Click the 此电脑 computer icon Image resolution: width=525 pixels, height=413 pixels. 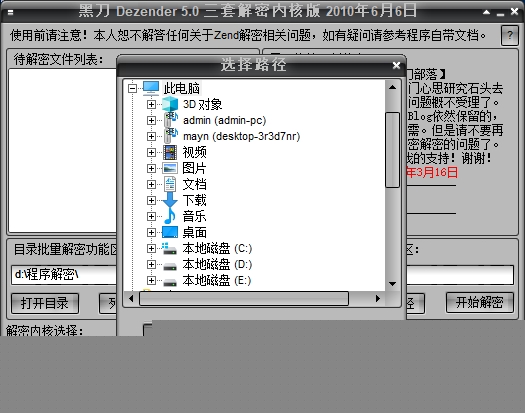pyautogui.click(x=151, y=88)
